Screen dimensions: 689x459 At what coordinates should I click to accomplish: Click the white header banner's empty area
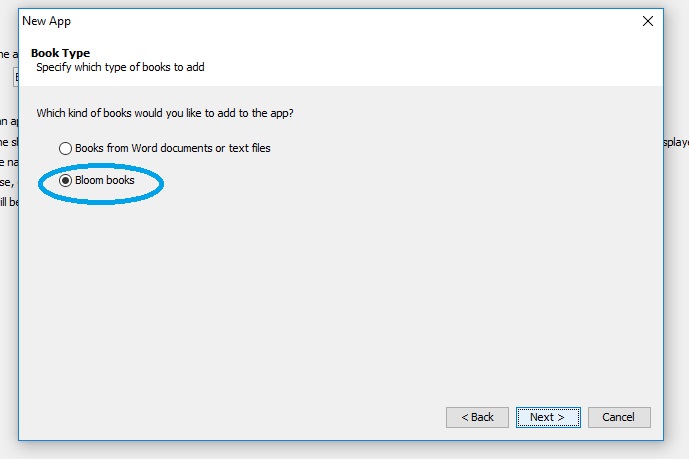pyautogui.click(x=450, y=62)
